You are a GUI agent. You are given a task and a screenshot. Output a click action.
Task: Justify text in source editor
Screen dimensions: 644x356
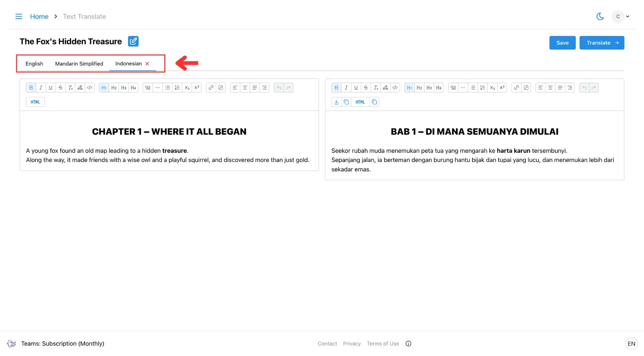coord(255,88)
